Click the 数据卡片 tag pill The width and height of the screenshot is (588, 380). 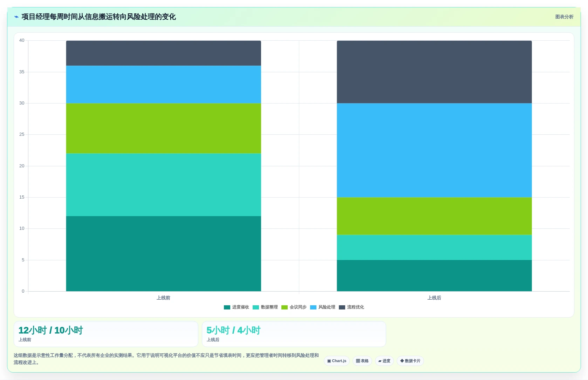click(x=410, y=361)
